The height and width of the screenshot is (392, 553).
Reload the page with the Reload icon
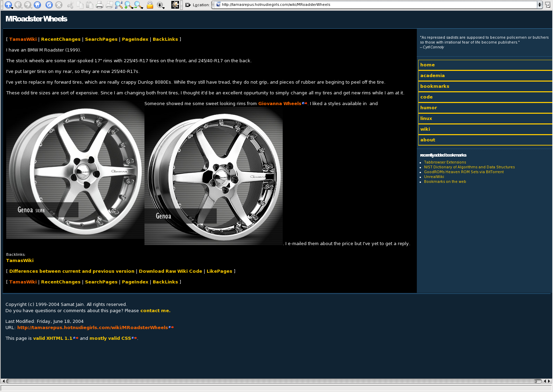(x=49, y=5)
